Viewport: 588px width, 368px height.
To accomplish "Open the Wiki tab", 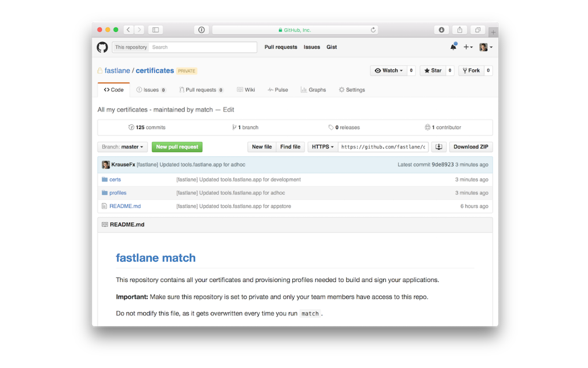I will point(246,90).
